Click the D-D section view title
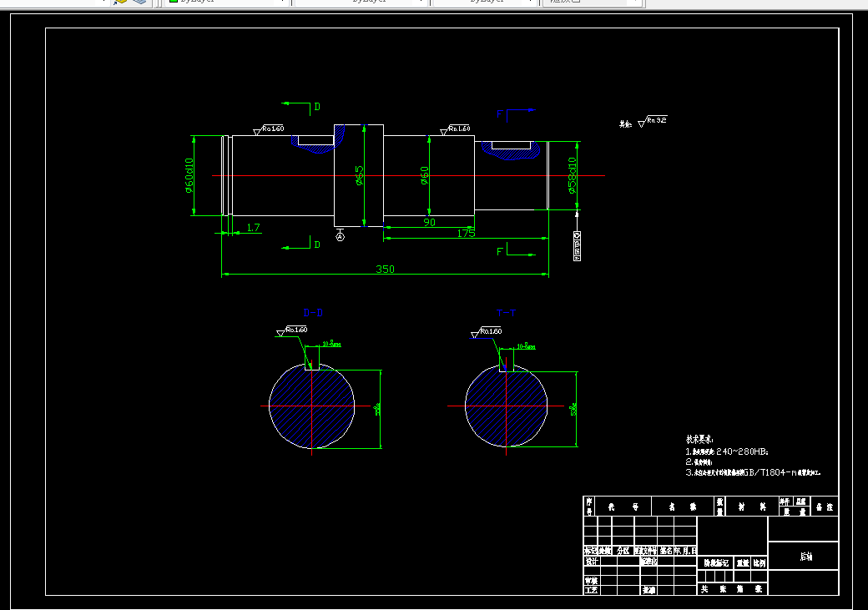The width and height of the screenshot is (868, 610). tap(313, 313)
